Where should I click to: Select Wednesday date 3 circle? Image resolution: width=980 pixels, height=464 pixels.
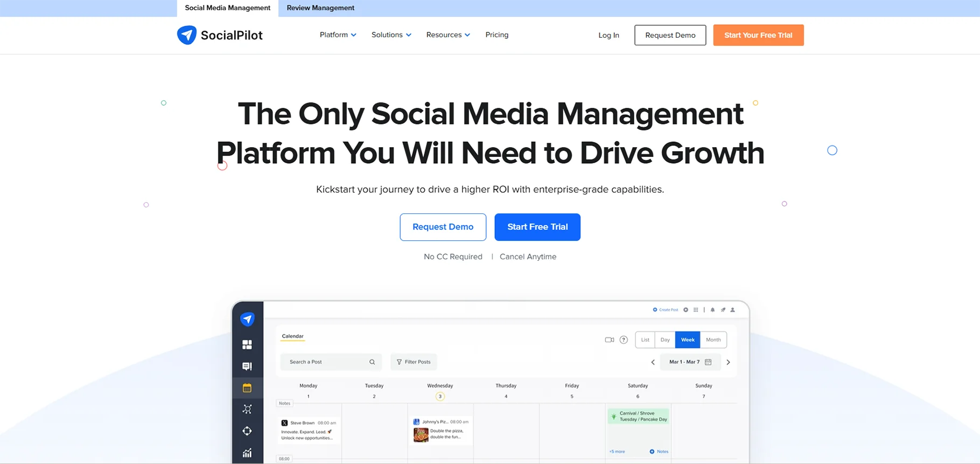pyautogui.click(x=440, y=397)
